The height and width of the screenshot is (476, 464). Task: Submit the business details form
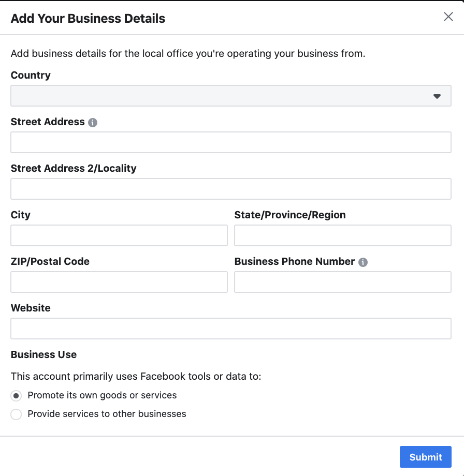425,457
